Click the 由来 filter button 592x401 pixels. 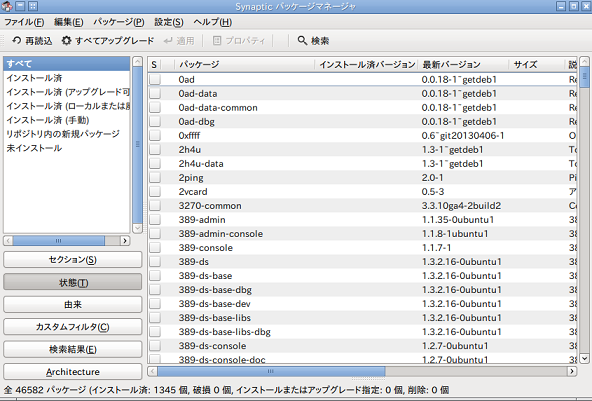(x=72, y=304)
